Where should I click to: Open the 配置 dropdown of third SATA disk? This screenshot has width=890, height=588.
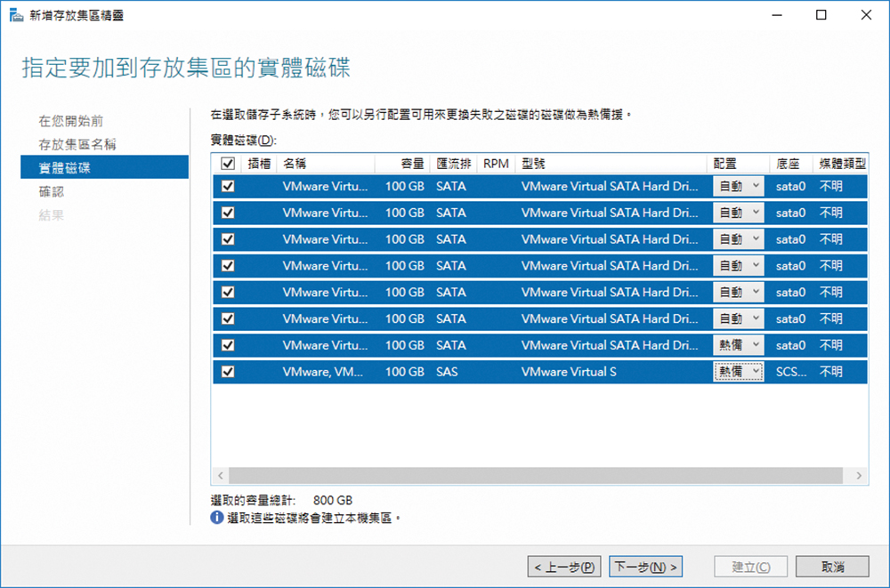739,239
